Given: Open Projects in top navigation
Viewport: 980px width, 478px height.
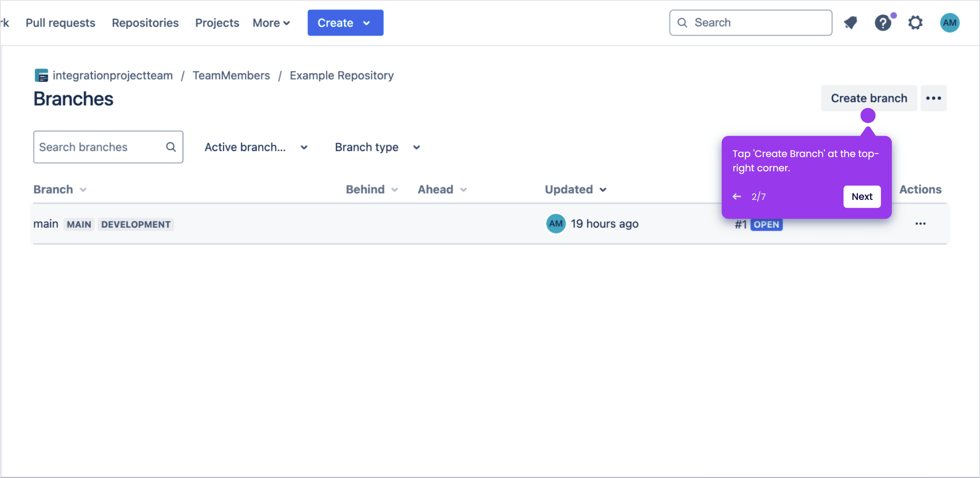Looking at the screenshot, I should tap(217, 23).
